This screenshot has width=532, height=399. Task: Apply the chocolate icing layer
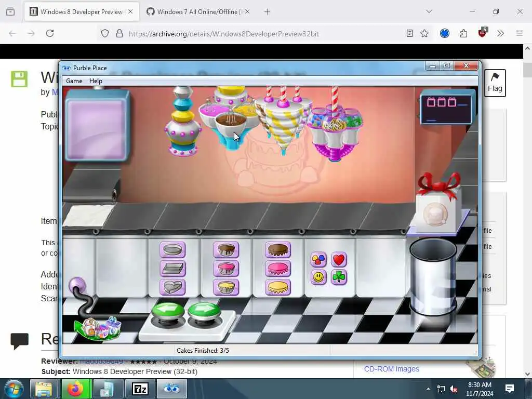(278, 250)
